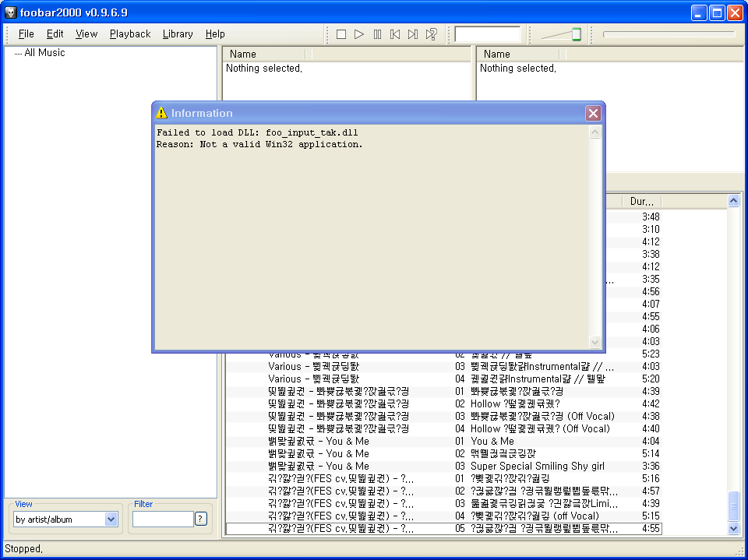748x560 pixels.
Task: Open the Playback menu
Action: (x=130, y=34)
